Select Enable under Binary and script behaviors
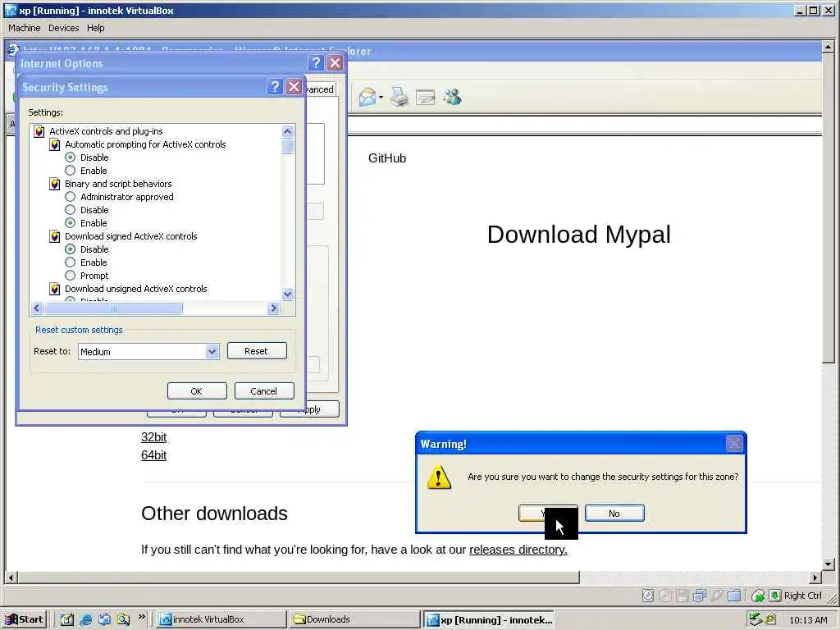The height and width of the screenshot is (630, 840). (71, 223)
